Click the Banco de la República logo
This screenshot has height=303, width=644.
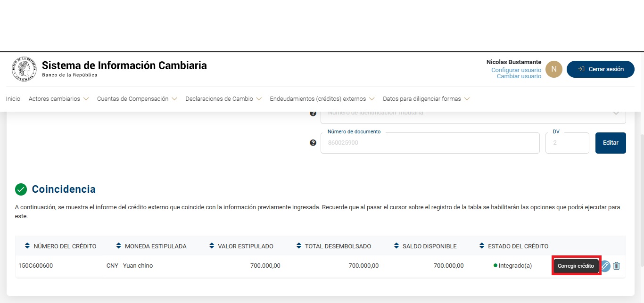(24, 69)
